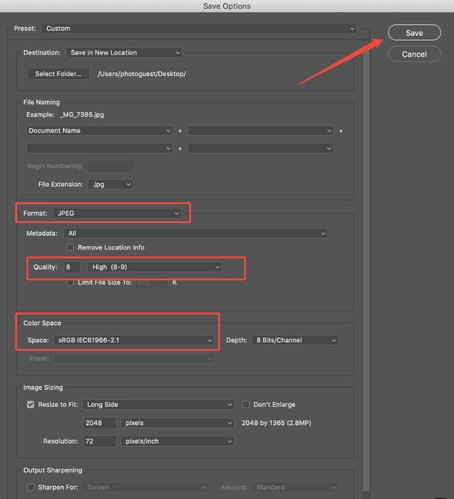Click the dialog's vertical scrollbar
Image resolution: width=454 pixels, height=499 pixels.
pyautogui.click(x=366, y=267)
